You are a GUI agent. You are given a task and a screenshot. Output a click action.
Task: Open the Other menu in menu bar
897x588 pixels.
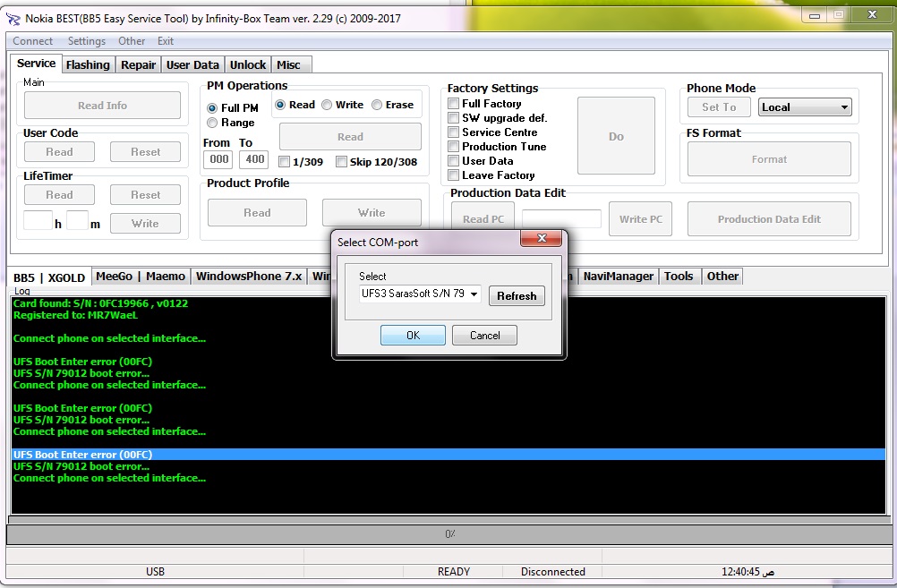tap(132, 41)
